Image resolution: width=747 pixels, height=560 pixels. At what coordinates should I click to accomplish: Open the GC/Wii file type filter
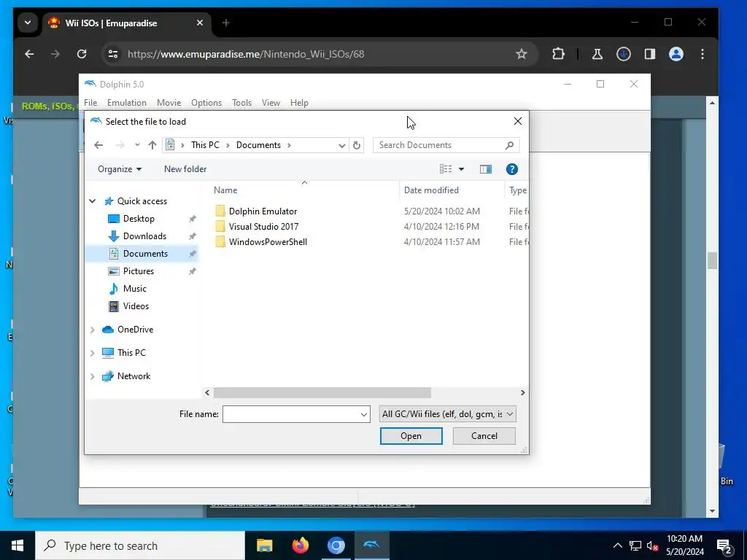tap(448, 414)
